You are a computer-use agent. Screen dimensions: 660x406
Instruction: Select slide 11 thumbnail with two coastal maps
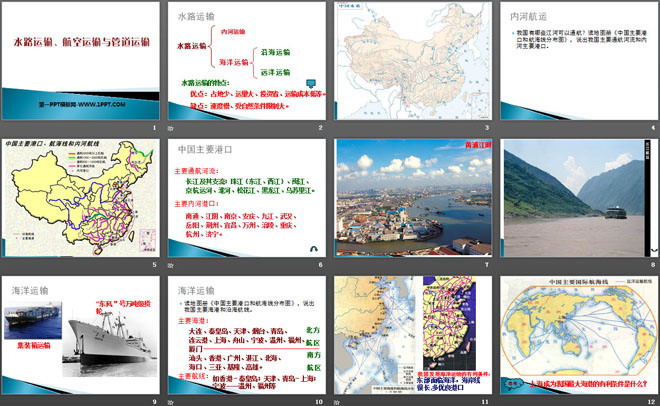[413, 335]
